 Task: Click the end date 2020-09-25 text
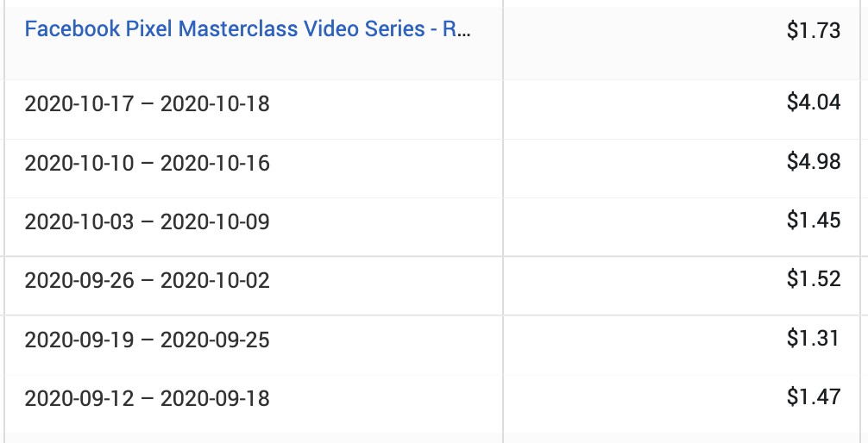(216, 340)
